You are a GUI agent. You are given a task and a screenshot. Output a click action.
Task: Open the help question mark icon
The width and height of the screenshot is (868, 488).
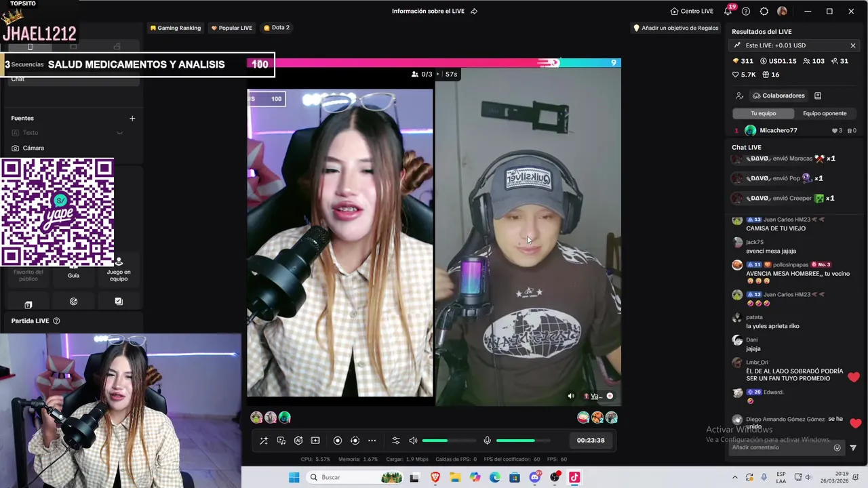(746, 12)
